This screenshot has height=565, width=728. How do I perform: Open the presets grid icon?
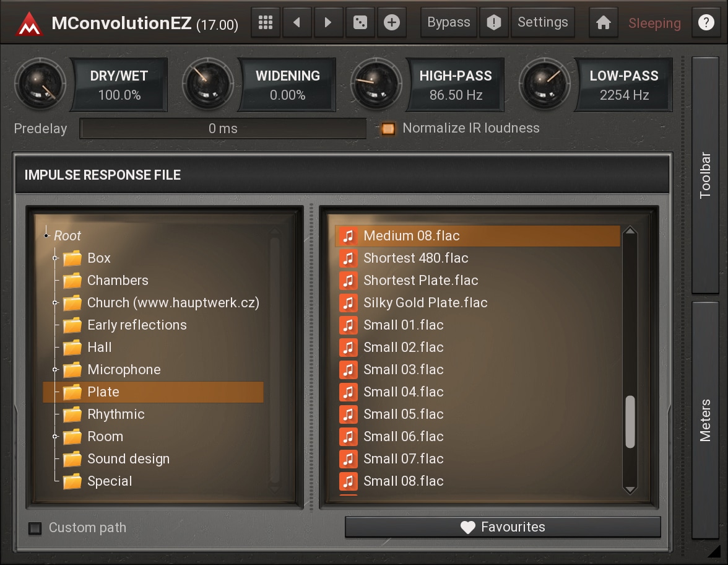(266, 23)
